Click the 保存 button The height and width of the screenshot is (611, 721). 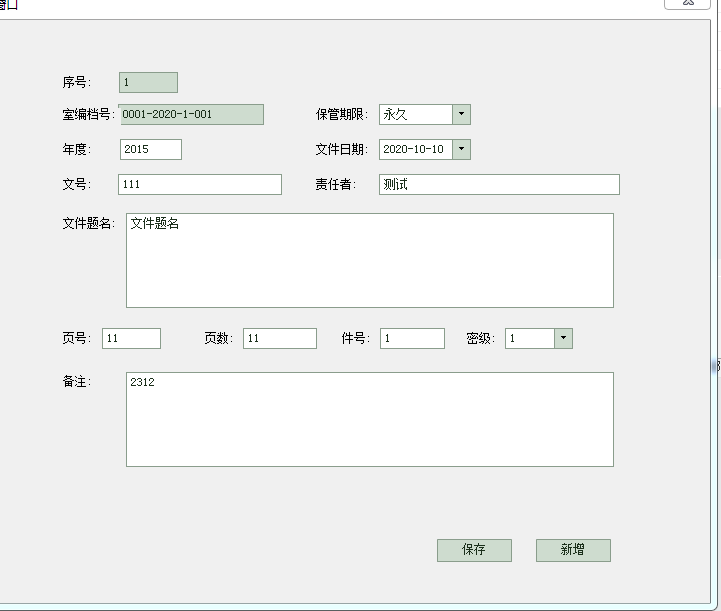pos(474,550)
